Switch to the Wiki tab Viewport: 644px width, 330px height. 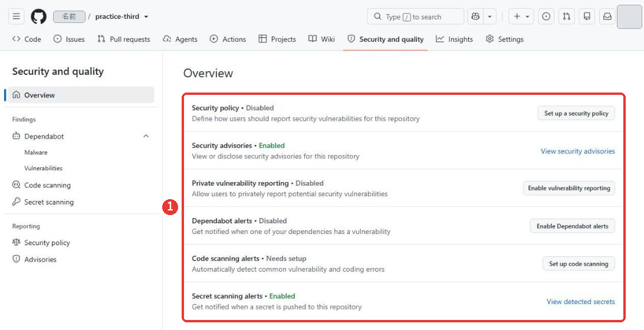tap(321, 39)
